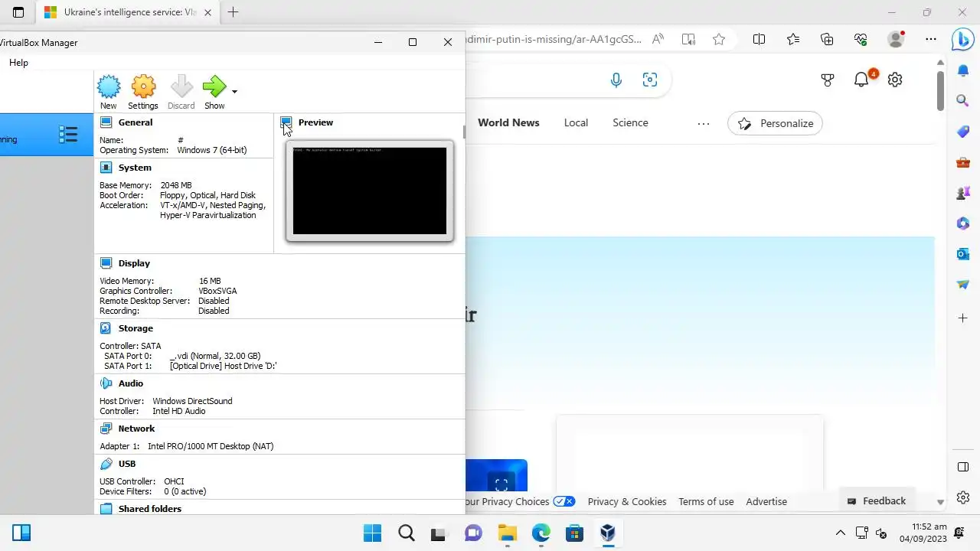Open MSN page settings gear icon
Screen dimensions: 980x551
(x=895, y=80)
